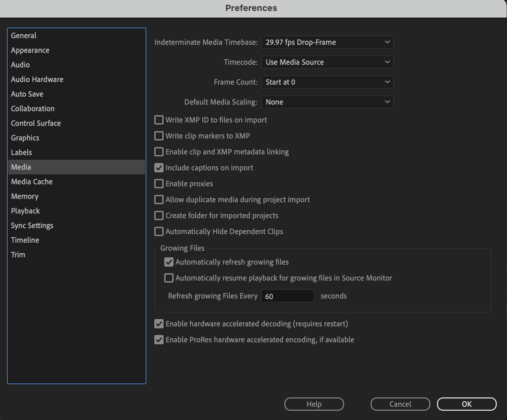Enable Automatically Hide Dependent Clips

point(159,231)
